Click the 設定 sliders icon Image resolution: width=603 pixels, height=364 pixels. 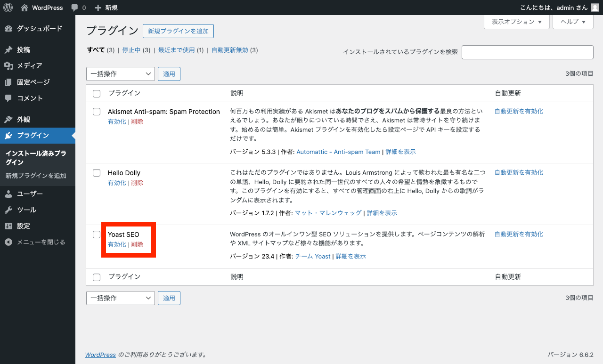pyautogui.click(x=8, y=226)
